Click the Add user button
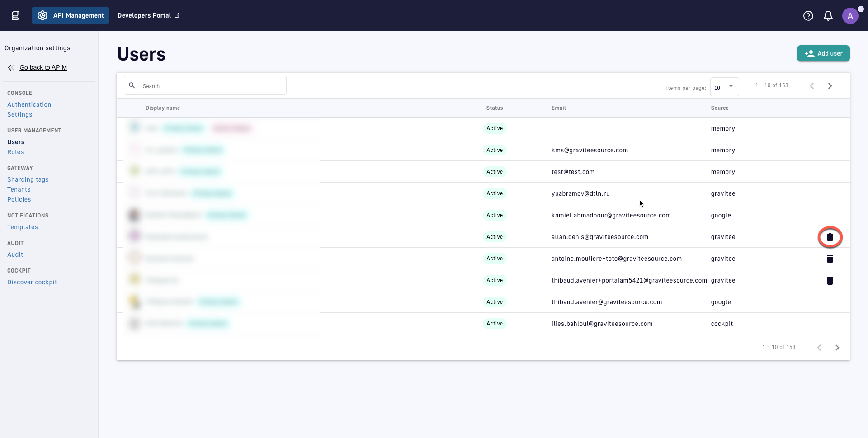The image size is (868, 438). pos(823,53)
